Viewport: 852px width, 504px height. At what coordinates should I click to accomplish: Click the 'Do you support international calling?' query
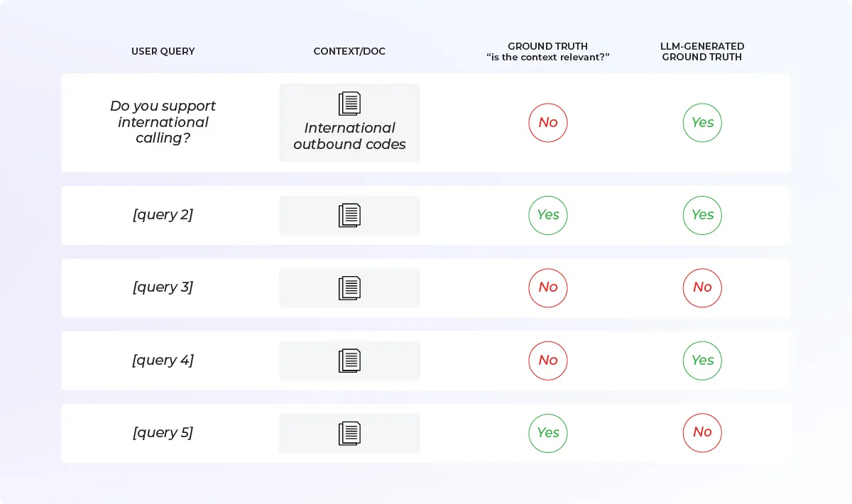tap(163, 122)
